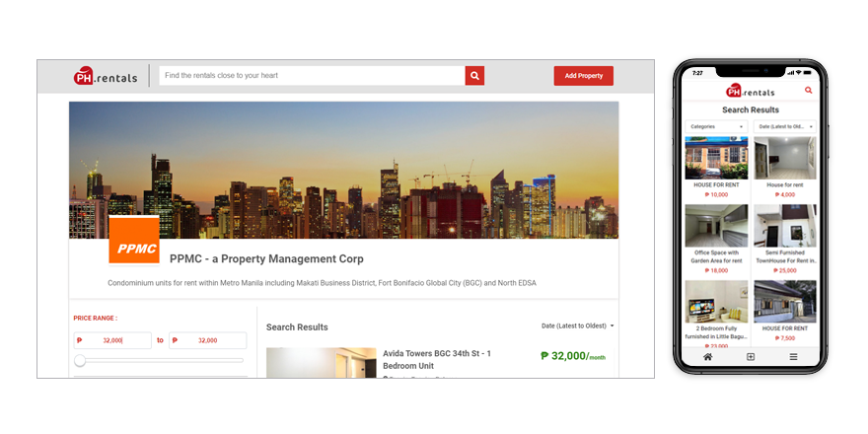Click the PH.rentals logo on desktop site
The image size is (868, 434).
coord(106,76)
